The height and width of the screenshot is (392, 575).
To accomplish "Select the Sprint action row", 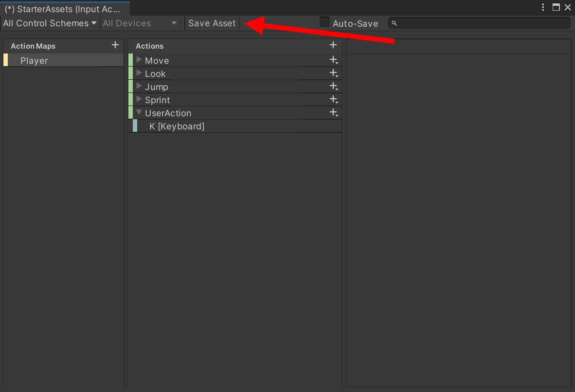I will tap(235, 100).
